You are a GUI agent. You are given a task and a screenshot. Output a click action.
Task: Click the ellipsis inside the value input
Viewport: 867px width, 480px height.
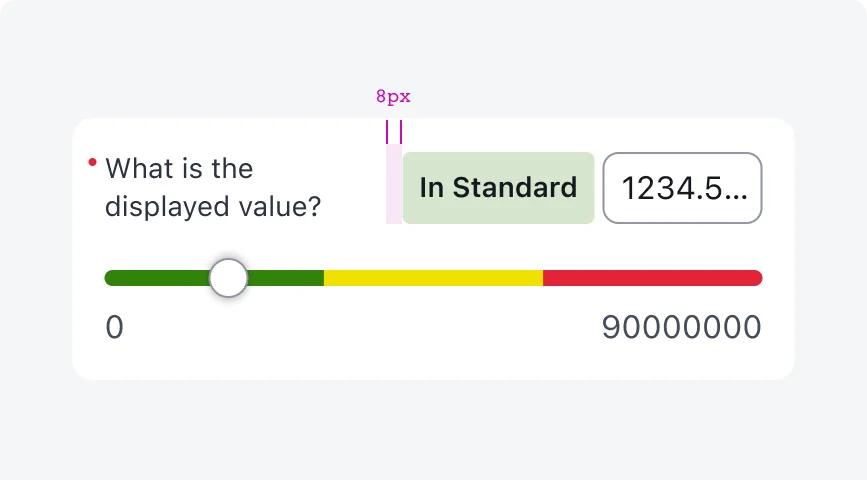tap(735, 189)
